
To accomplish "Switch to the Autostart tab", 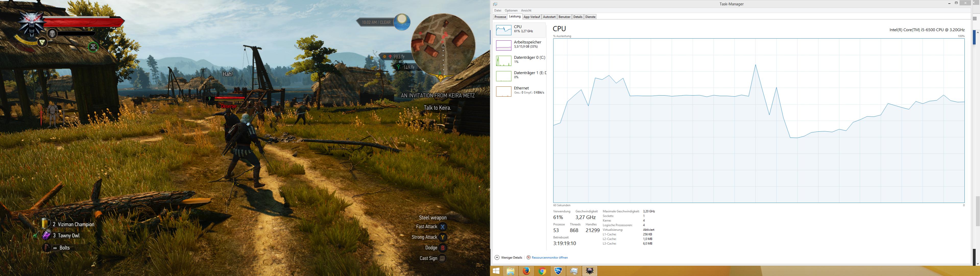I will click(x=549, y=17).
